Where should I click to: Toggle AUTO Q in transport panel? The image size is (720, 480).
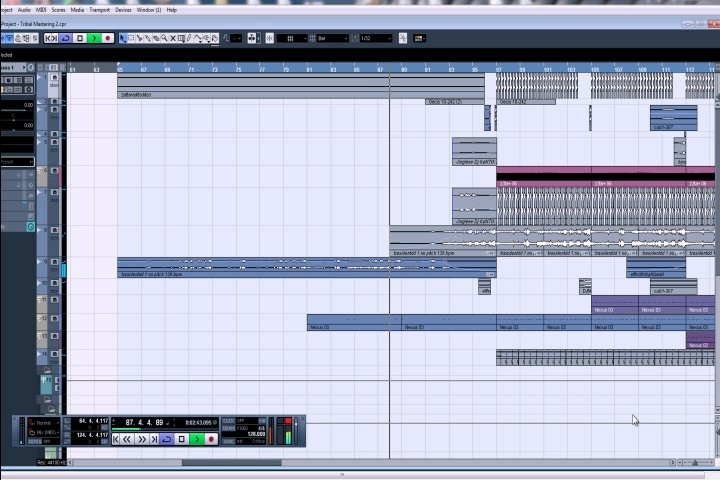tap(34, 441)
